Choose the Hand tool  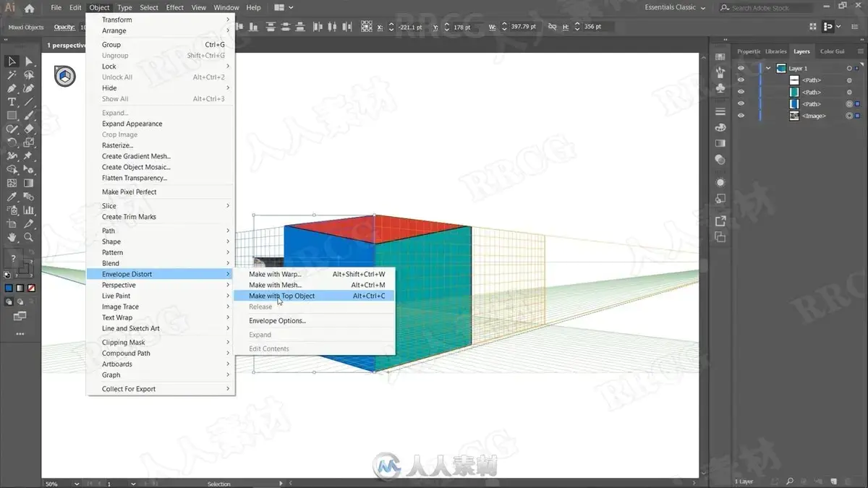[x=12, y=237]
